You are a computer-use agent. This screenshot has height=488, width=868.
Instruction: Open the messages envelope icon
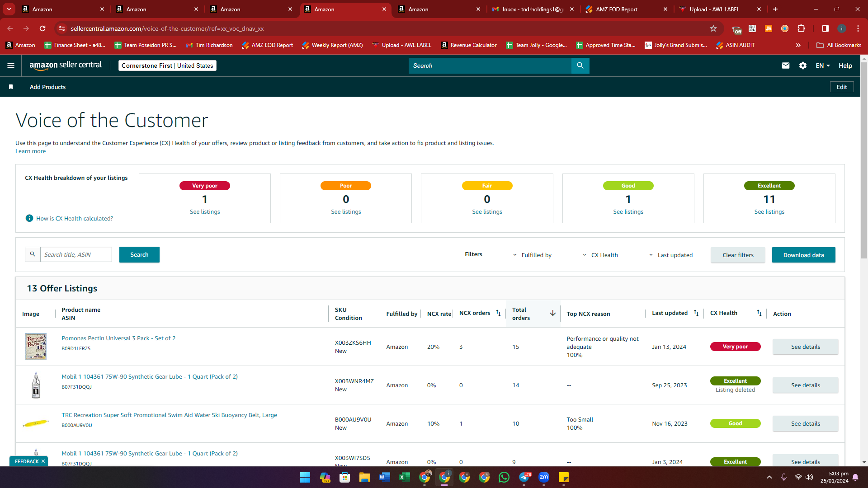point(786,66)
